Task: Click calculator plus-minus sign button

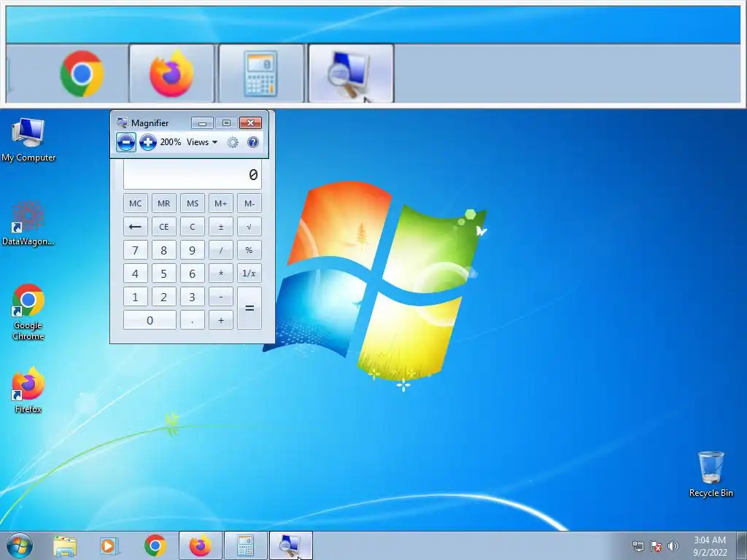Action: pos(220,227)
